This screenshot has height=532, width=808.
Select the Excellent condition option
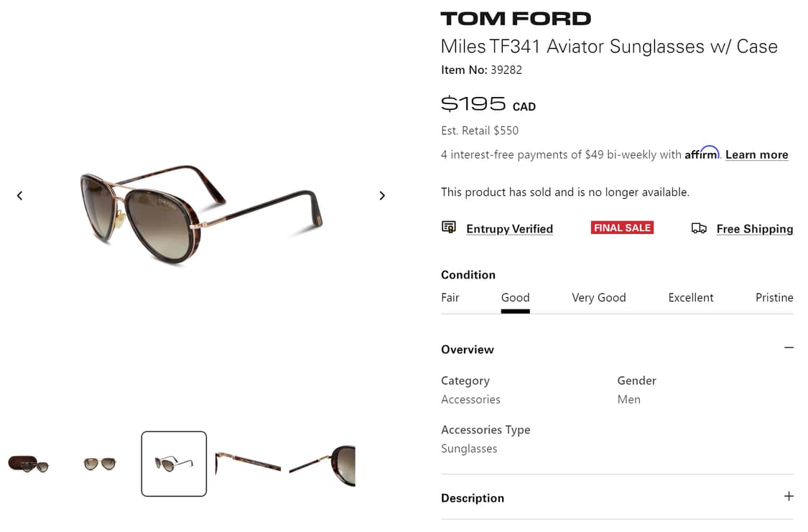click(690, 297)
